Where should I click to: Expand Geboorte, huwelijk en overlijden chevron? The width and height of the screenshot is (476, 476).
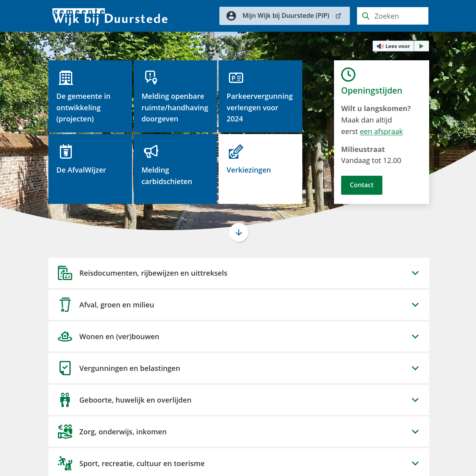click(415, 400)
